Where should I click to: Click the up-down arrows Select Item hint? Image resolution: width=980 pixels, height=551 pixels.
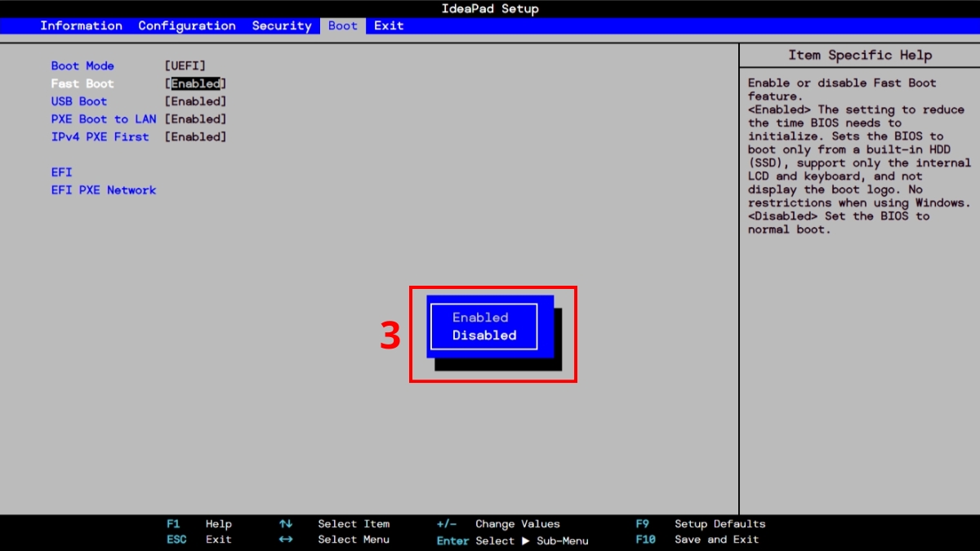click(334, 524)
